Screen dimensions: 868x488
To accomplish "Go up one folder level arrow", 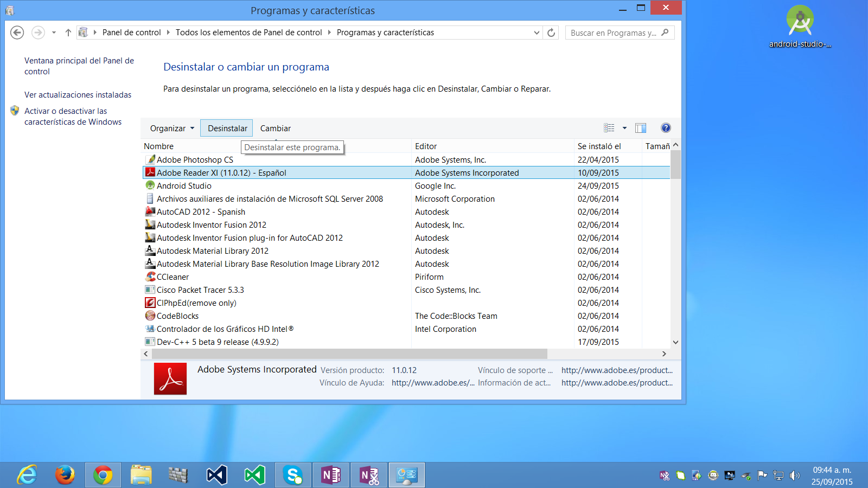I will coord(68,33).
